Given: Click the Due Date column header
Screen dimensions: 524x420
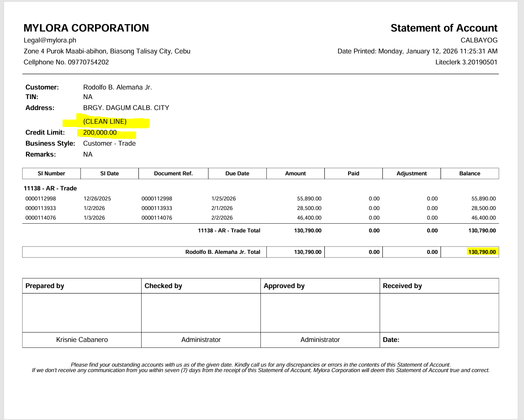Looking at the screenshot, I should tap(237, 173).
